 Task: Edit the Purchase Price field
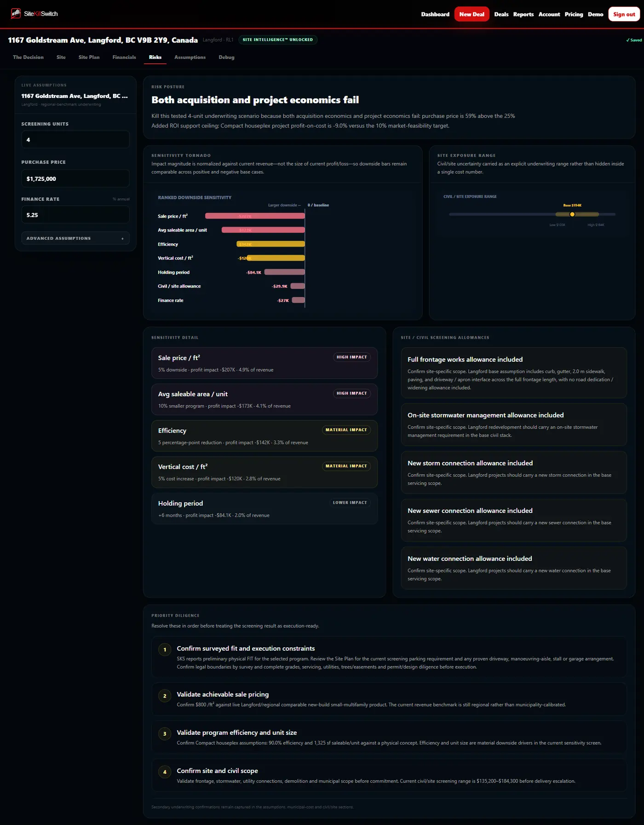tap(75, 179)
